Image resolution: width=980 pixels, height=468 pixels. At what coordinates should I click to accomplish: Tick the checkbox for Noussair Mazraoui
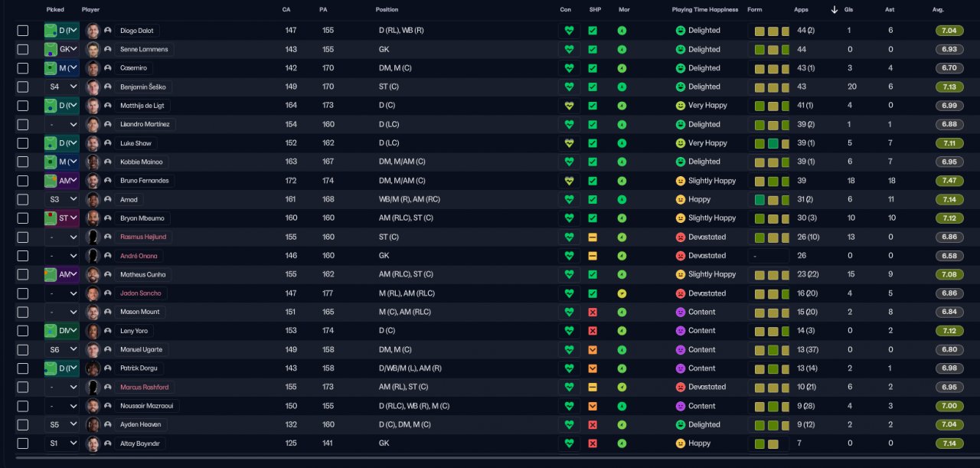click(23, 406)
